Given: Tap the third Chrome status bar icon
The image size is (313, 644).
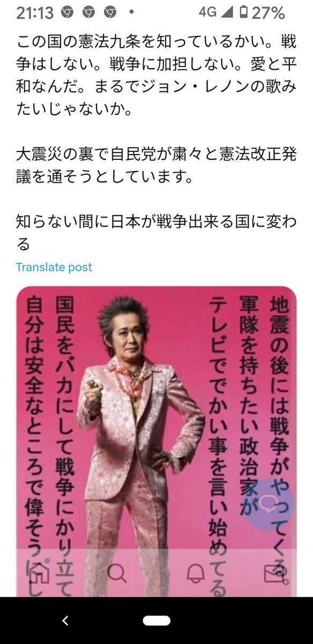Looking at the screenshot, I should 110,12.
